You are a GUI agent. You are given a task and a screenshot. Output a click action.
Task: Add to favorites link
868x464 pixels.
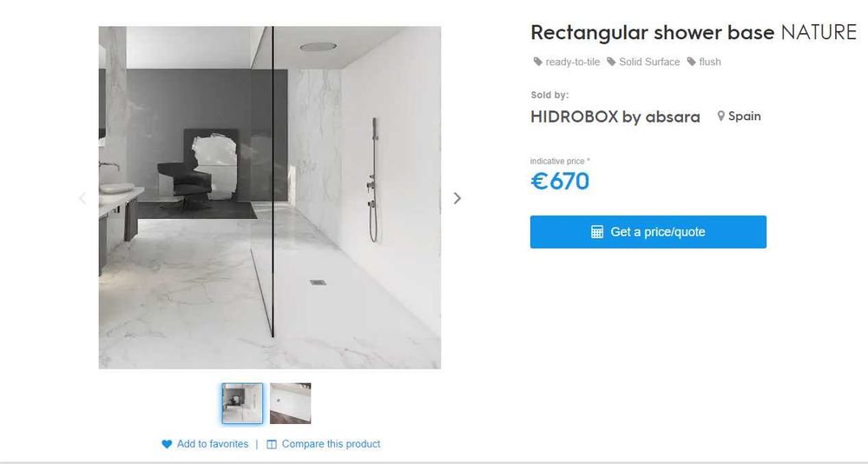pos(213,444)
